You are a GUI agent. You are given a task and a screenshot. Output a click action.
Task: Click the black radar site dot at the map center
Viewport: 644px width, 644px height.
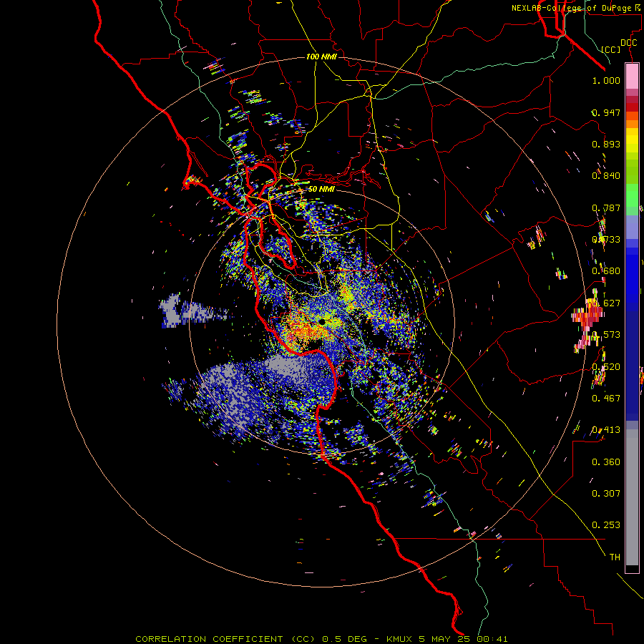pos(321,322)
